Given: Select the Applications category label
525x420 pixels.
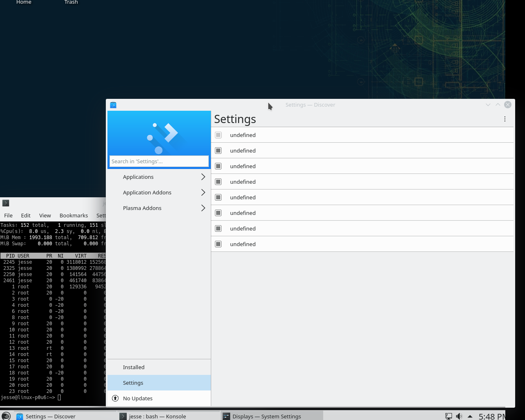Looking at the screenshot, I should 138,177.
